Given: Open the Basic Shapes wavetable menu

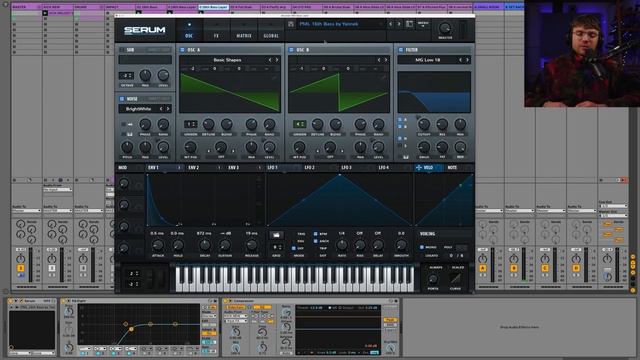Looking at the screenshot, I should tap(227, 60).
